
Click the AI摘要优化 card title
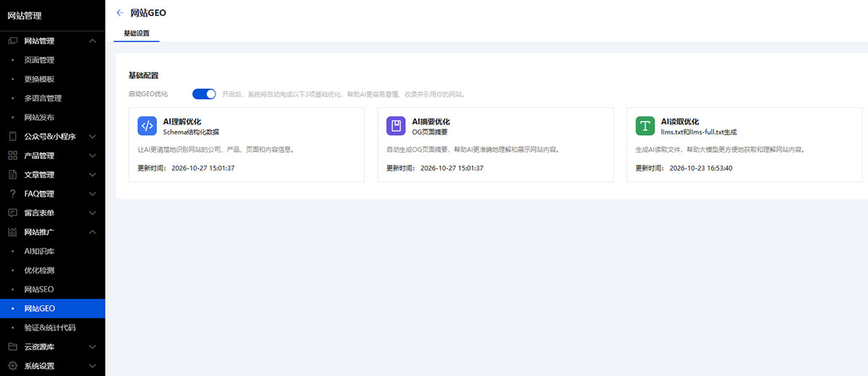(x=431, y=121)
